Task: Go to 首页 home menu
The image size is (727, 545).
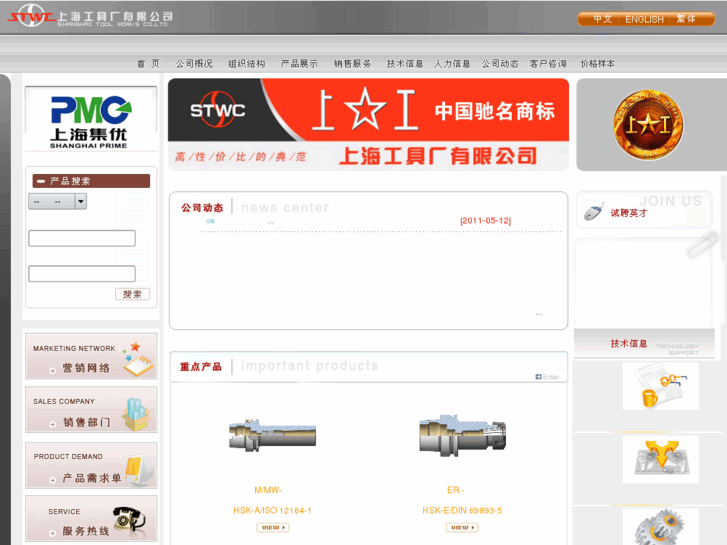Action: coord(148,64)
